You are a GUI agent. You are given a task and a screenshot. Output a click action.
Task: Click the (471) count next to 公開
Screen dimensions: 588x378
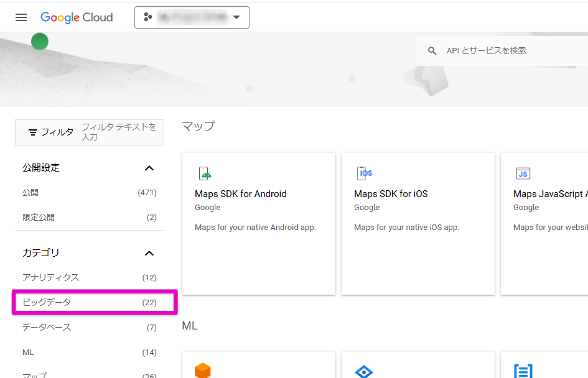147,193
